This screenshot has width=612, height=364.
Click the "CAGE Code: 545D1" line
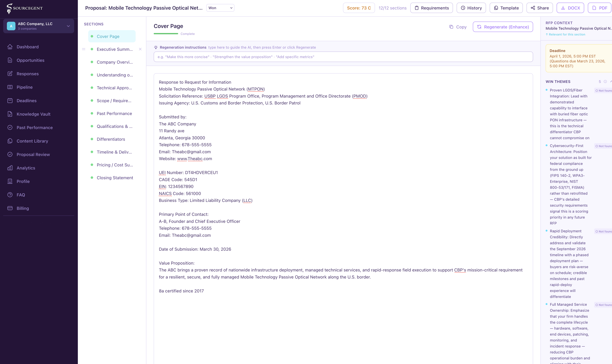point(178,180)
